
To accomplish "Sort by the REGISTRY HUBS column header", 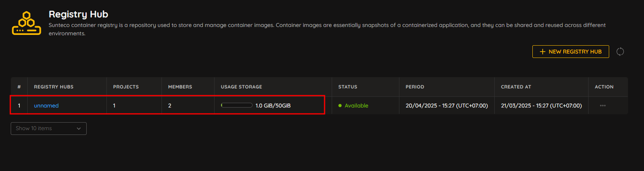I will pyautogui.click(x=54, y=87).
